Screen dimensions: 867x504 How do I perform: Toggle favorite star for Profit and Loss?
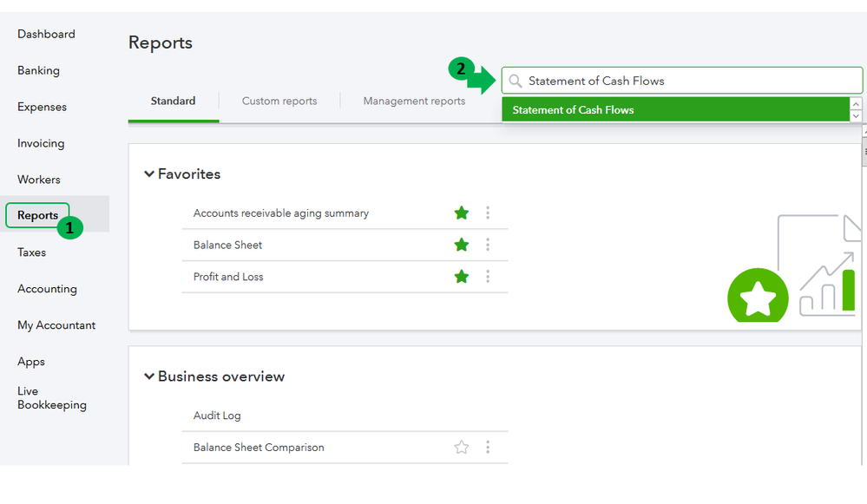coord(462,277)
